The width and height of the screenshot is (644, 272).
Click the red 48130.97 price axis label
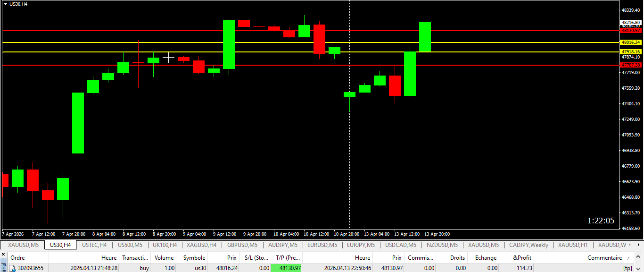(631, 31)
